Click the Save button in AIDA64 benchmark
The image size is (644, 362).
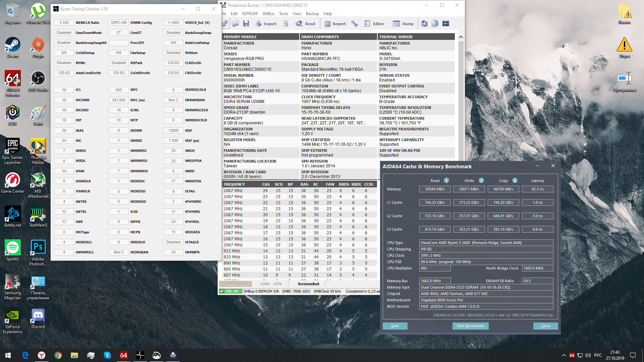click(395, 326)
